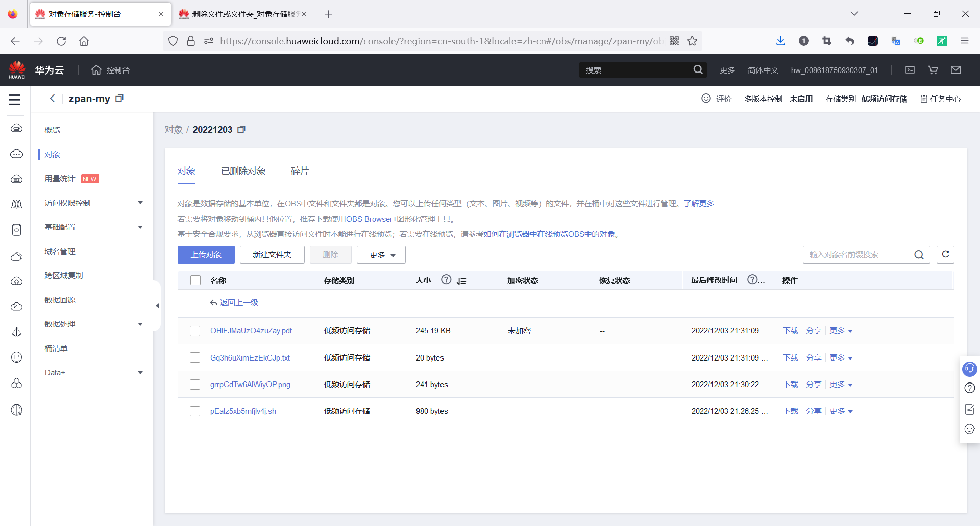Check the box for pEalz5xb5mfjlv4j.sh
The image size is (980, 526).
195,411
